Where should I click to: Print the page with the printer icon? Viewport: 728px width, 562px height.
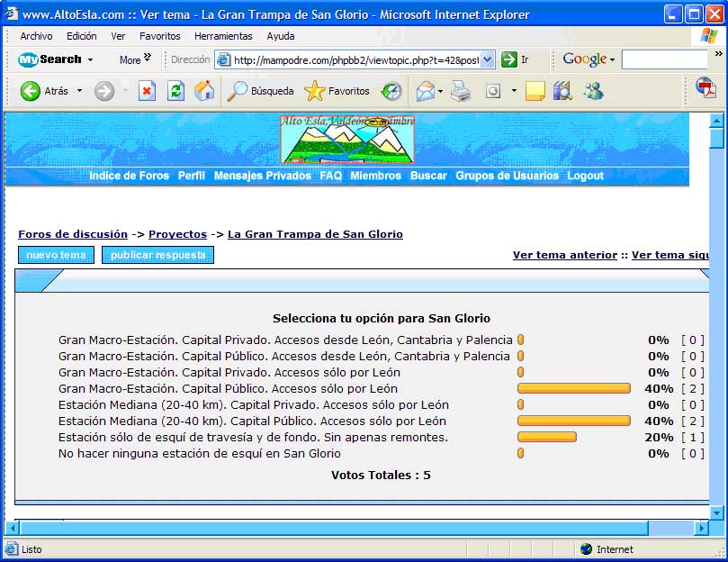point(461,91)
